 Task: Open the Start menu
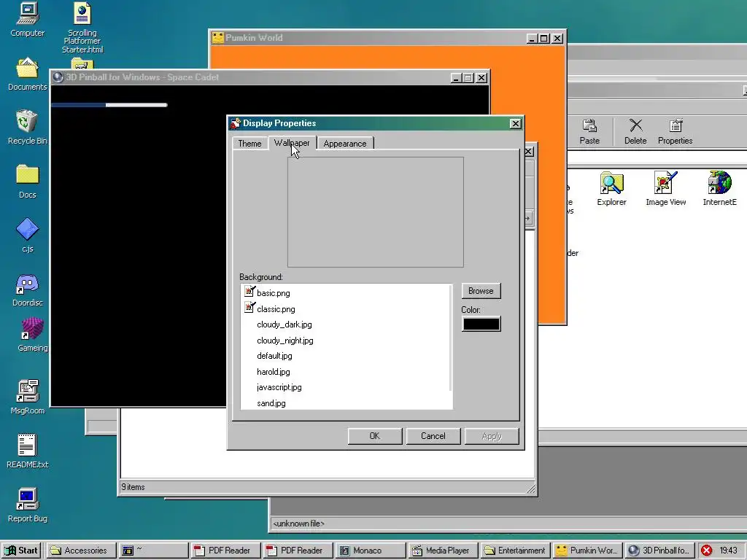(x=21, y=551)
